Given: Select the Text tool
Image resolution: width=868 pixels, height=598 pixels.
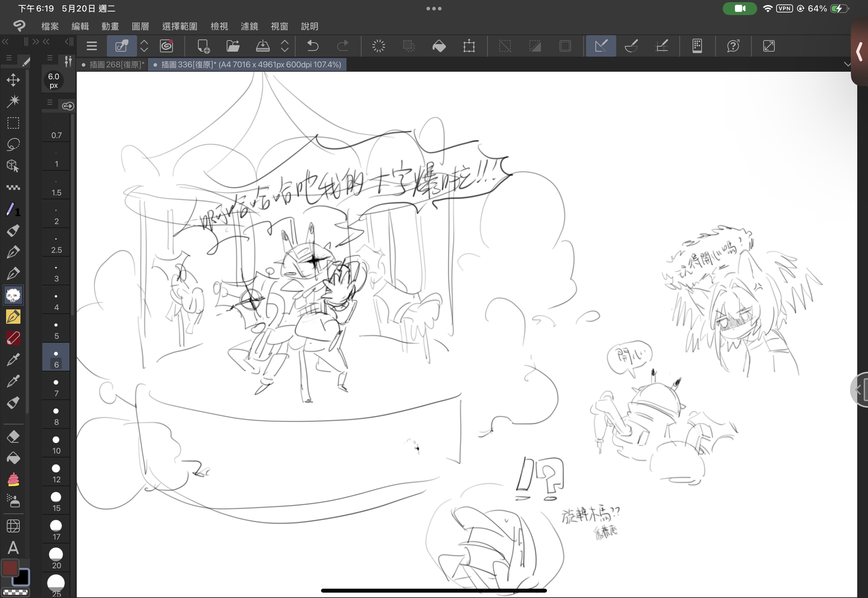Looking at the screenshot, I should [13, 547].
